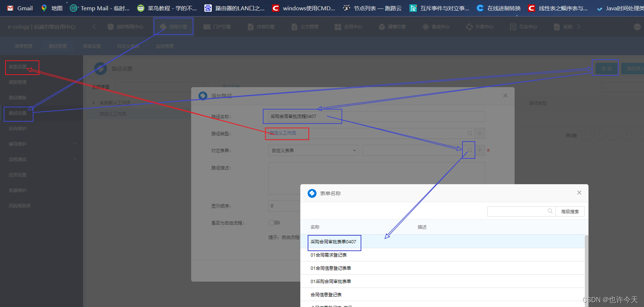Image resolution: width=644 pixels, height=307 pixels.
Task: Select the 采购合同审批表单0407 row
Action: pyautogui.click(x=443, y=242)
